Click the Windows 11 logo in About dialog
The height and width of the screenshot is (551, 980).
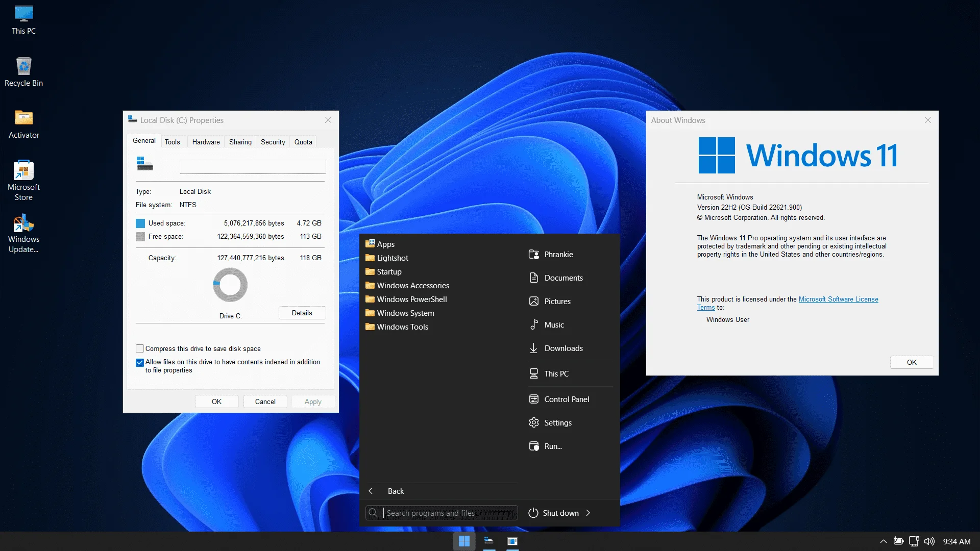798,156
